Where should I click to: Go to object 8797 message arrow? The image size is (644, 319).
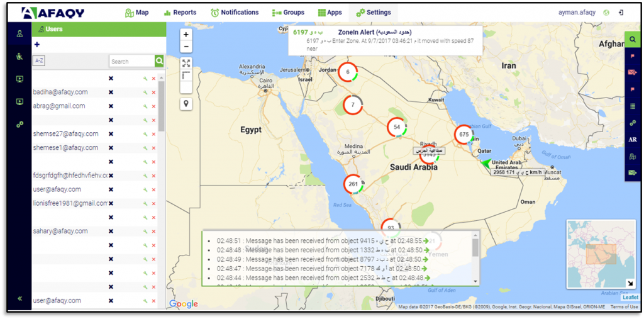pyautogui.click(x=427, y=259)
